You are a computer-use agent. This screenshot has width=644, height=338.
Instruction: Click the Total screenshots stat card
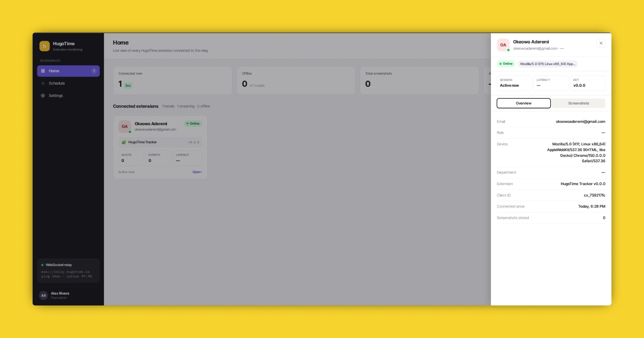click(419, 80)
